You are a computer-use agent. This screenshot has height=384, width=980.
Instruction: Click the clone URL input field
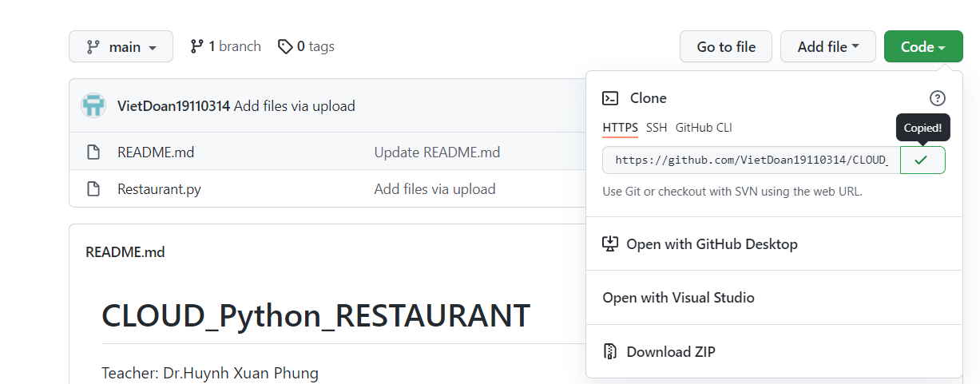tap(752, 160)
